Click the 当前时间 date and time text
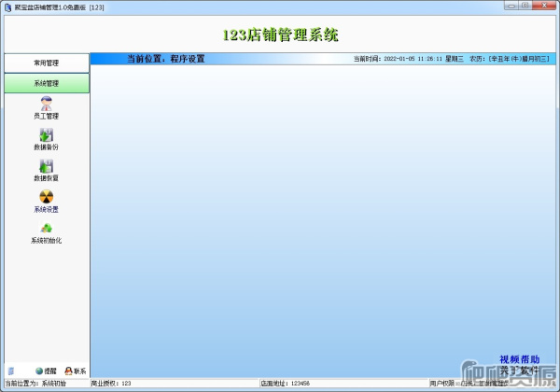Viewport: 560px width, 392px height. [x=409, y=59]
